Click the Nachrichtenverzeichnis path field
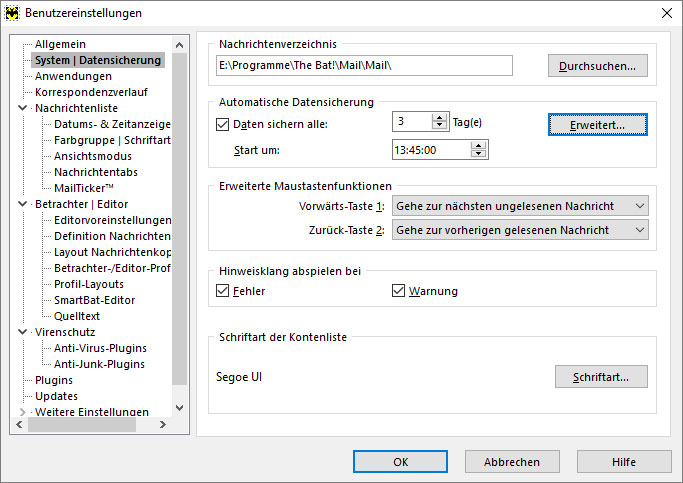Viewport: 683px width, 483px height. 364,66
